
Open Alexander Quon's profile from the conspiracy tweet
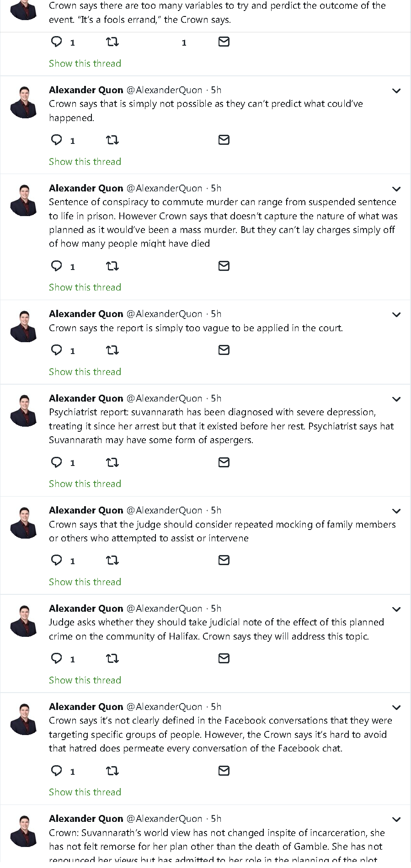click(x=86, y=188)
